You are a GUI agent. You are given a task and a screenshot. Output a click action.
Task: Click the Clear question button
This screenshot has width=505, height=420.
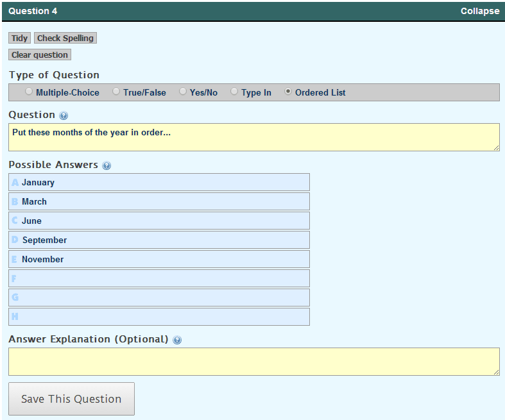tap(40, 55)
